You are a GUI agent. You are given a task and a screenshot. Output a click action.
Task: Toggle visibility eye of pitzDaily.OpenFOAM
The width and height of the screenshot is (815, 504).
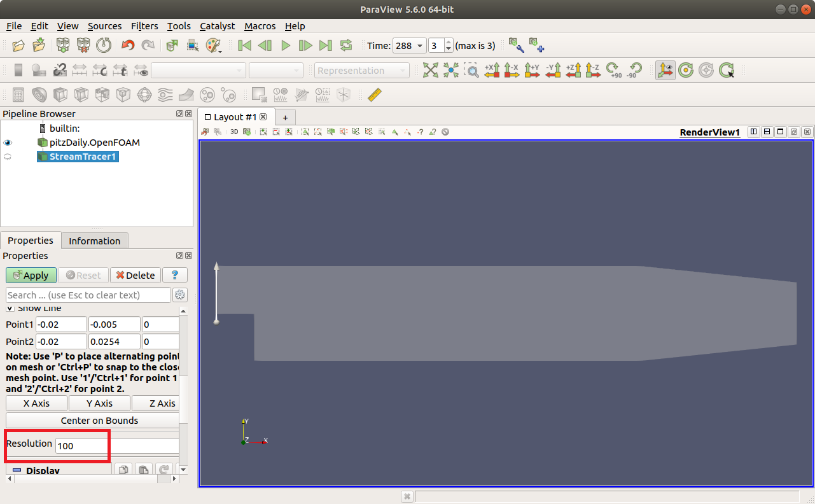point(8,143)
